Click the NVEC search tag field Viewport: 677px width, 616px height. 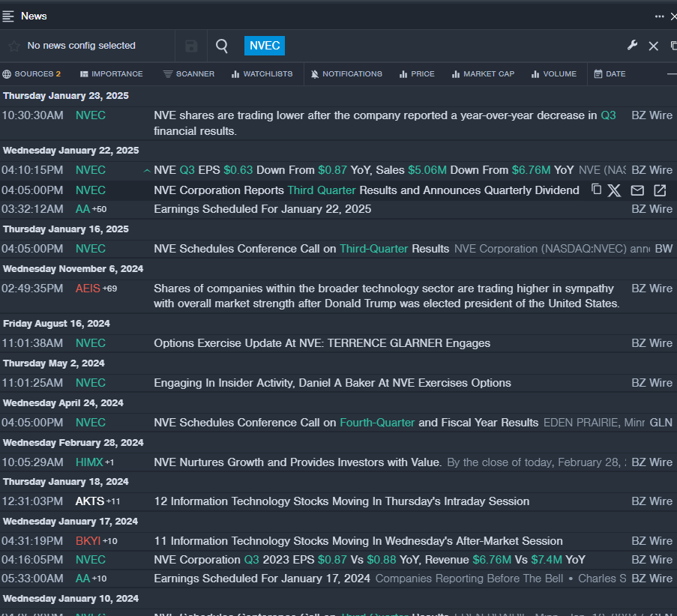[265, 46]
